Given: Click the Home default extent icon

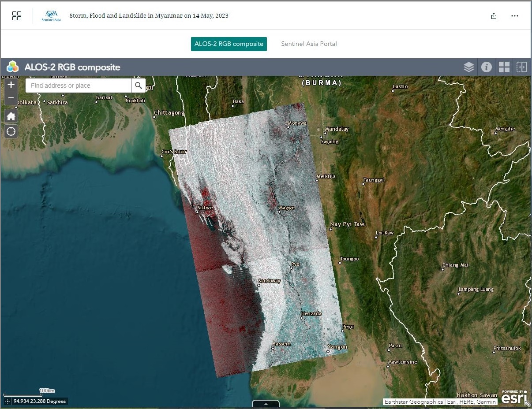Looking at the screenshot, I should pyautogui.click(x=11, y=115).
